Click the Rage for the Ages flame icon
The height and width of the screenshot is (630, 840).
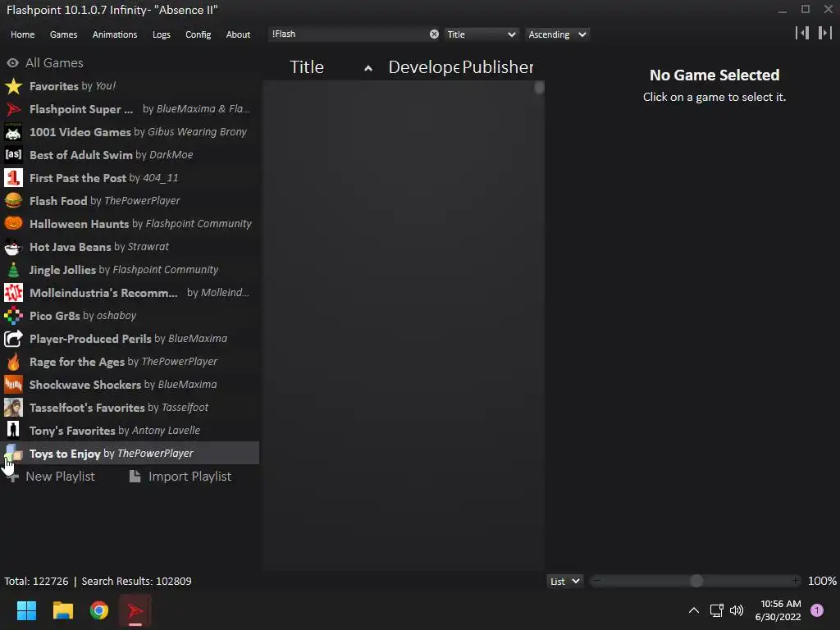[x=13, y=362]
